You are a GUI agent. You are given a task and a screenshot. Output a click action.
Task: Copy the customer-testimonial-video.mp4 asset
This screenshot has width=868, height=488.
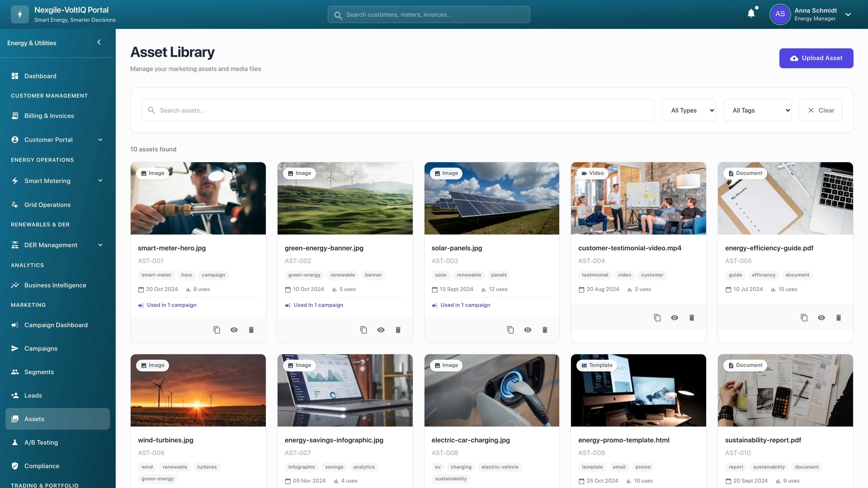tap(657, 318)
